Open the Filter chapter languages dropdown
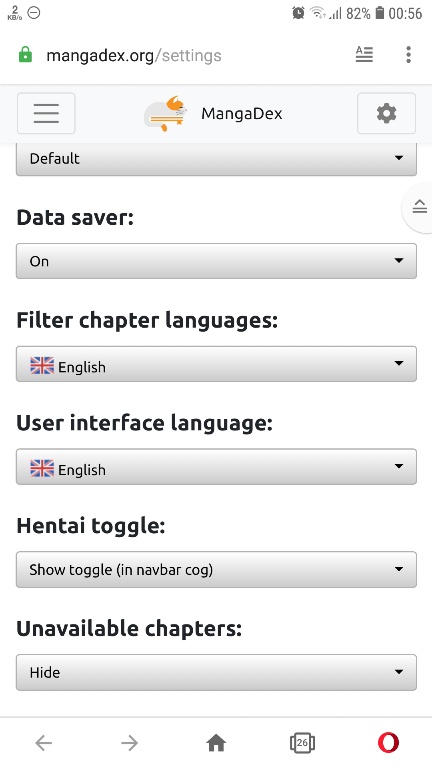Viewport: 432px width, 768px height. coord(216,364)
